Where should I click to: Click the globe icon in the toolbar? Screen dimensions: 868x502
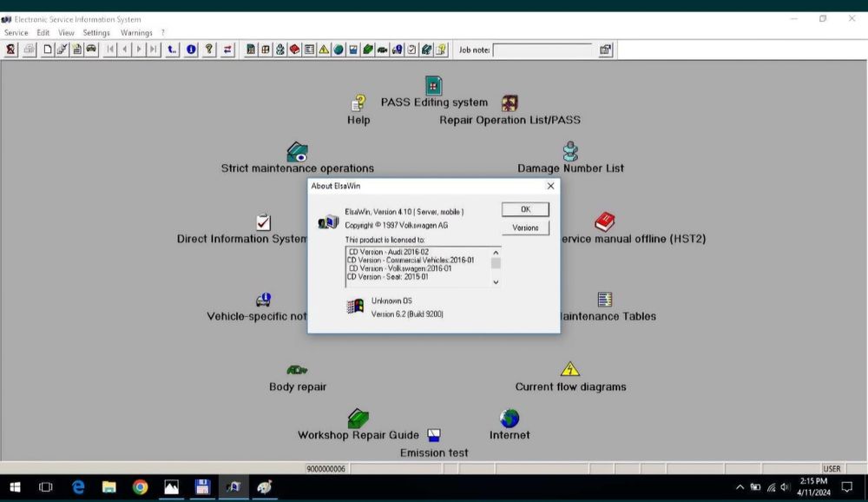point(339,50)
